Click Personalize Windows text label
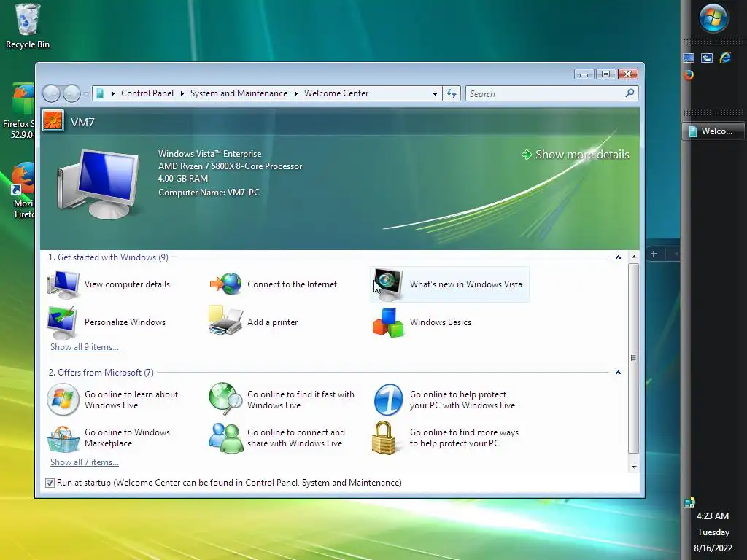The width and height of the screenshot is (747, 560). [x=125, y=322]
